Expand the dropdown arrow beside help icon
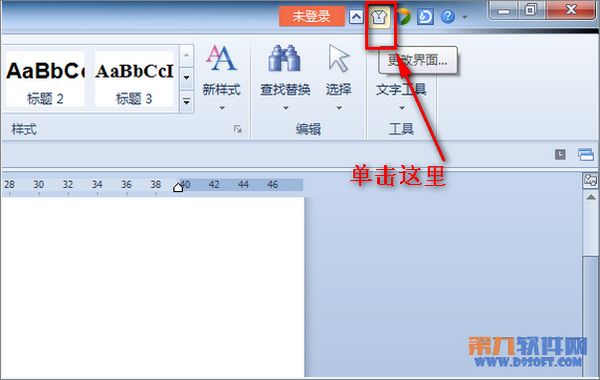The width and height of the screenshot is (600, 380). pyautogui.click(x=465, y=17)
